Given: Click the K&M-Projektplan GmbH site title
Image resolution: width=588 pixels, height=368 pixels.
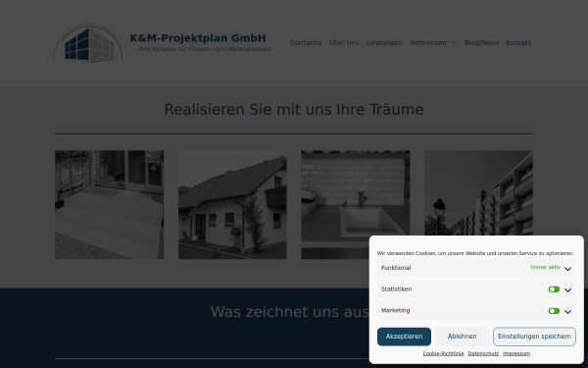Looking at the screenshot, I should coord(198,38).
